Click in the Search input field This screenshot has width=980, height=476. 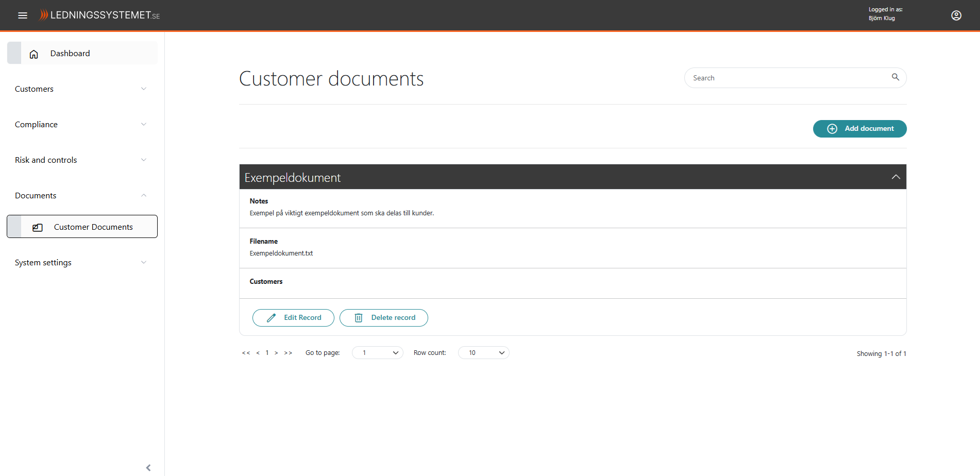coord(786,78)
